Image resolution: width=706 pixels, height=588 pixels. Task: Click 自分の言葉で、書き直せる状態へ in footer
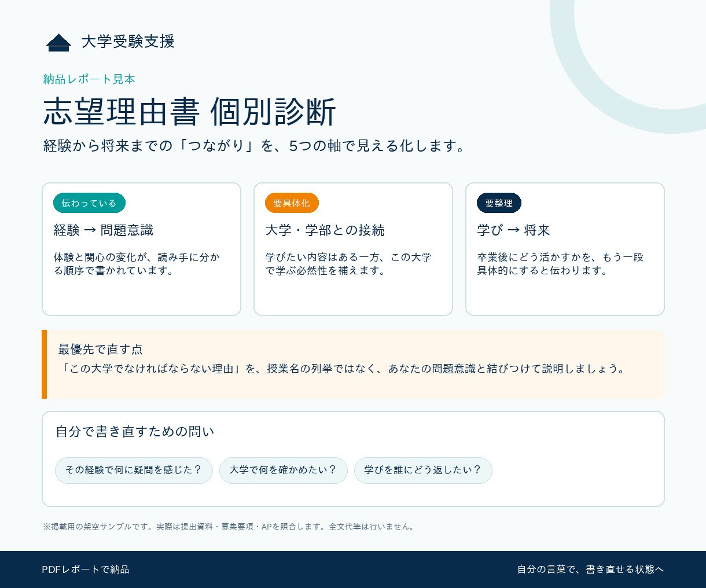coord(590,569)
